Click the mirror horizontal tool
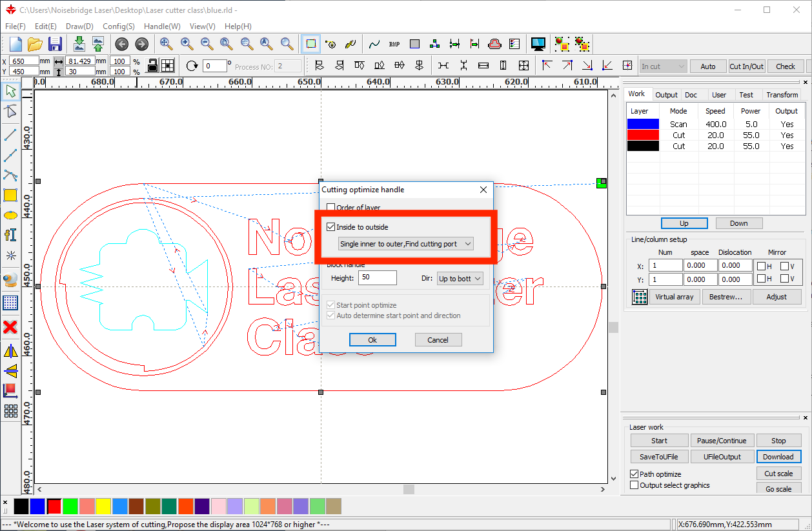812x531 pixels. [x=10, y=351]
